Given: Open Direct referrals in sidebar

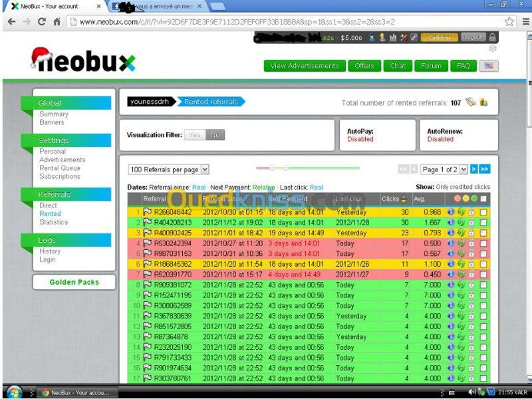Looking at the screenshot, I should 48,205.
